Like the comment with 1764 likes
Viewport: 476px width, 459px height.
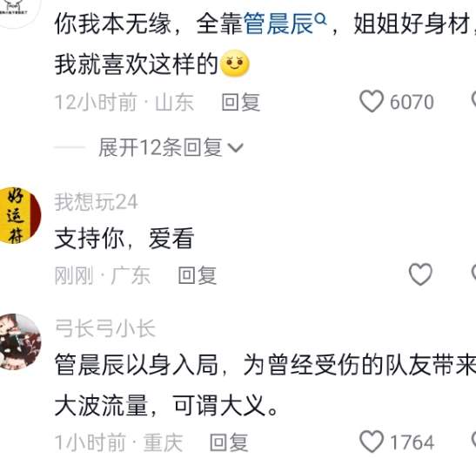coord(372,442)
